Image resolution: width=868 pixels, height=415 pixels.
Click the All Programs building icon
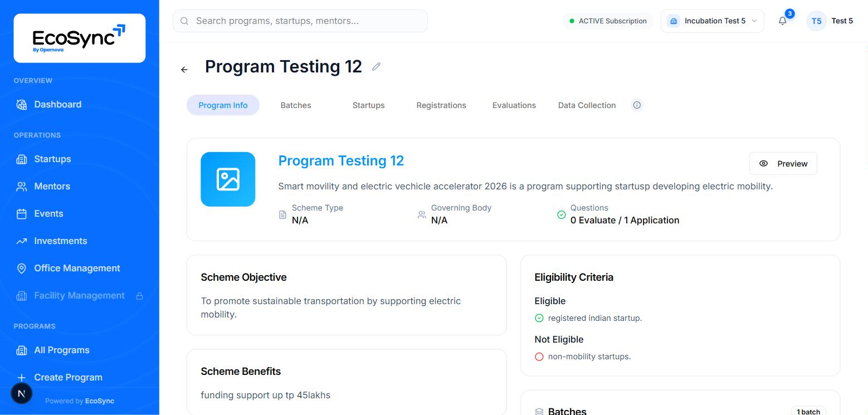coord(22,350)
